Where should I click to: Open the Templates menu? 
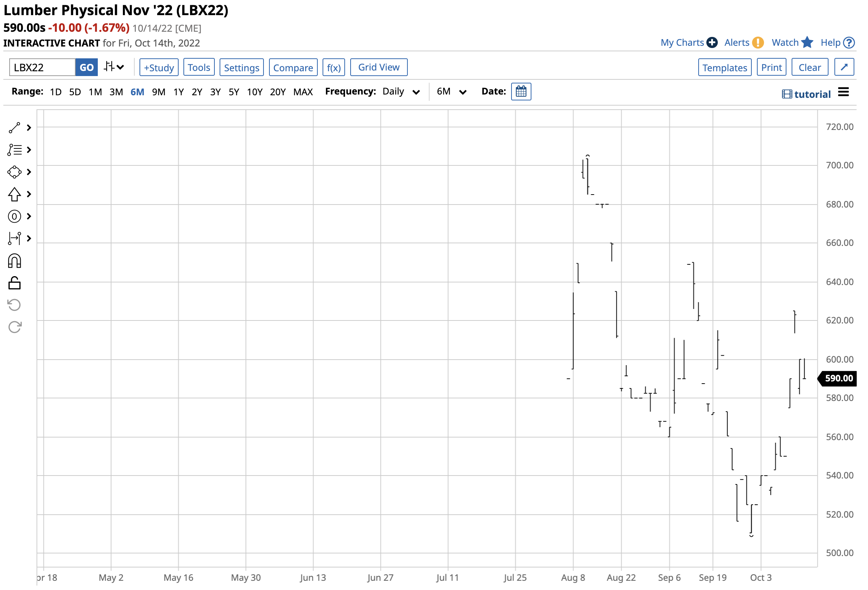pos(725,68)
